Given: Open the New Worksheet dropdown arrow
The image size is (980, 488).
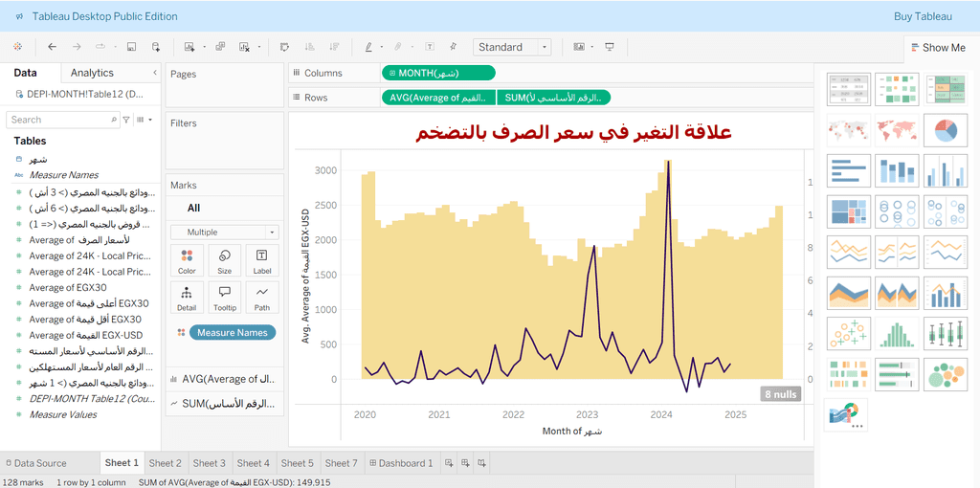Looking at the screenshot, I should (x=205, y=47).
